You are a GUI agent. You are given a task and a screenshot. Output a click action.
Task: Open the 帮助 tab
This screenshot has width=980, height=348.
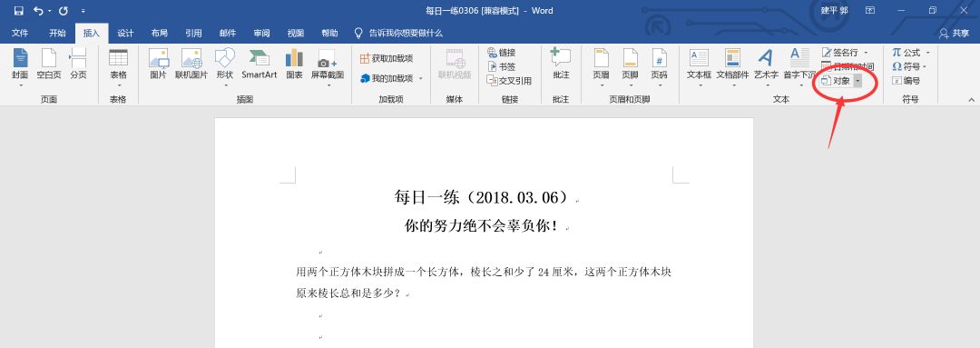[x=329, y=34]
